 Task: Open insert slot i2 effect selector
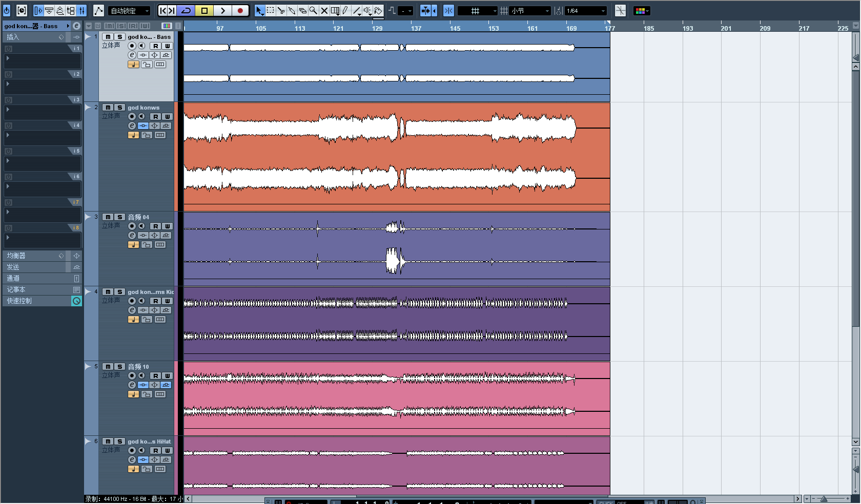point(43,87)
